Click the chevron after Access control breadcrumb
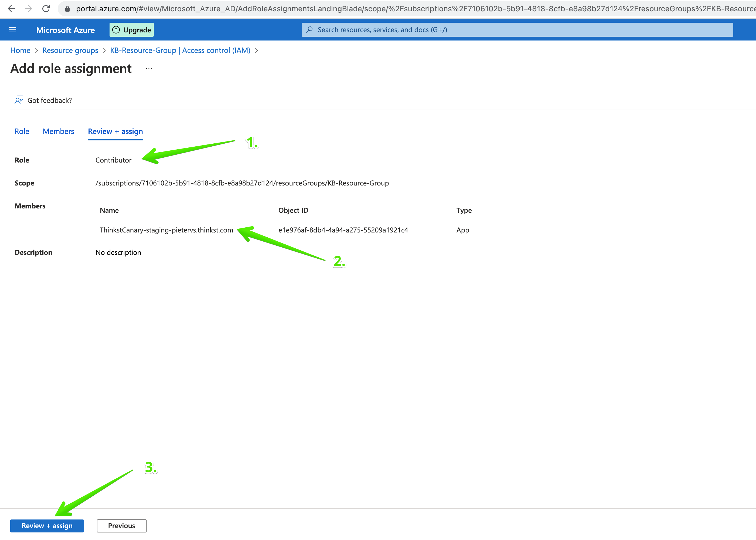756x540 pixels. [256, 50]
